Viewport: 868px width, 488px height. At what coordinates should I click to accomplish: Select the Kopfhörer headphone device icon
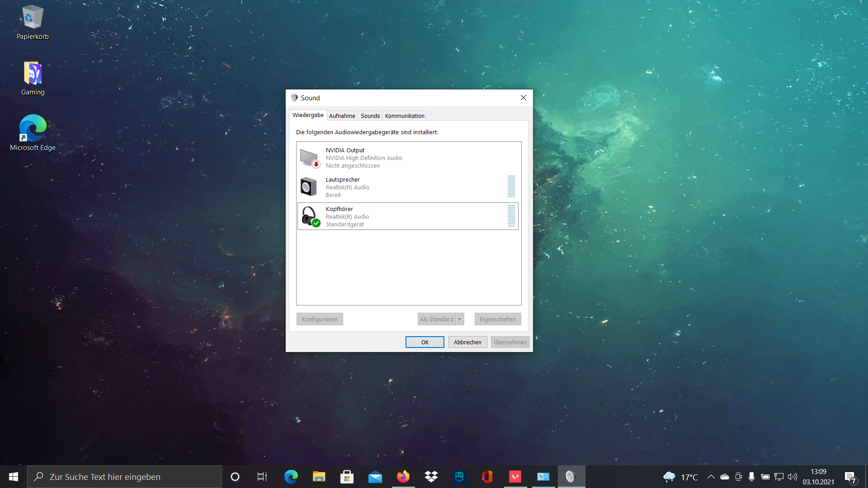310,216
